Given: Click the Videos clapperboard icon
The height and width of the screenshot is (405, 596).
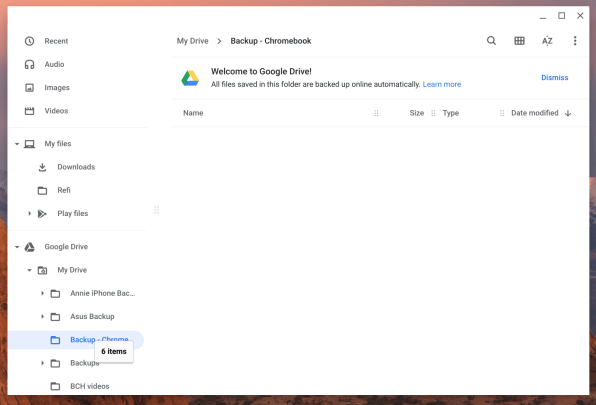Looking at the screenshot, I should click(x=29, y=111).
